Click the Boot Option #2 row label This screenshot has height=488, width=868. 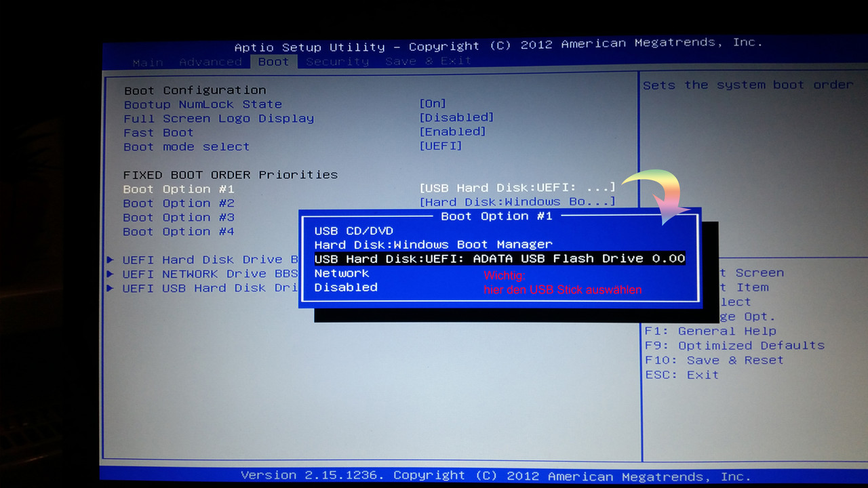click(179, 203)
